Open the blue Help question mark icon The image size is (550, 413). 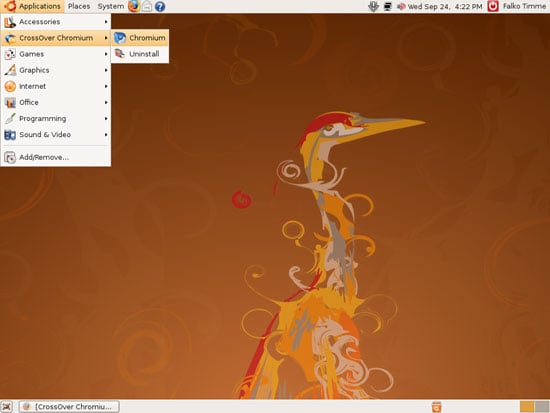pyautogui.click(x=160, y=6)
